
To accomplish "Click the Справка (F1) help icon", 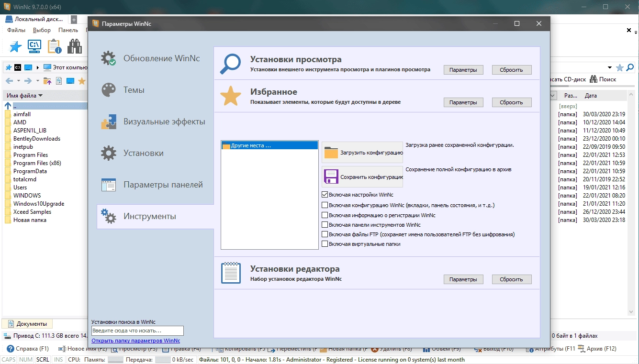I will tap(11, 349).
